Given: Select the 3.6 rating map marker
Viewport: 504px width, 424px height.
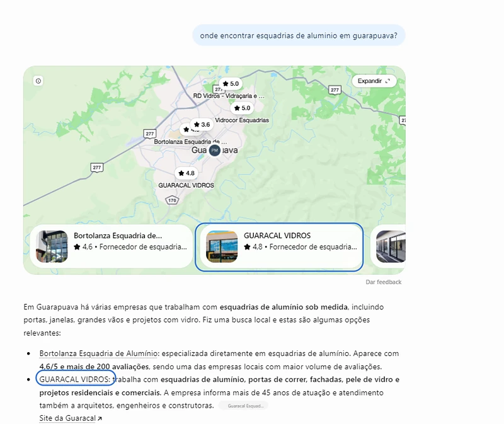Looking at the screenshot, I should tap(202, 124).
